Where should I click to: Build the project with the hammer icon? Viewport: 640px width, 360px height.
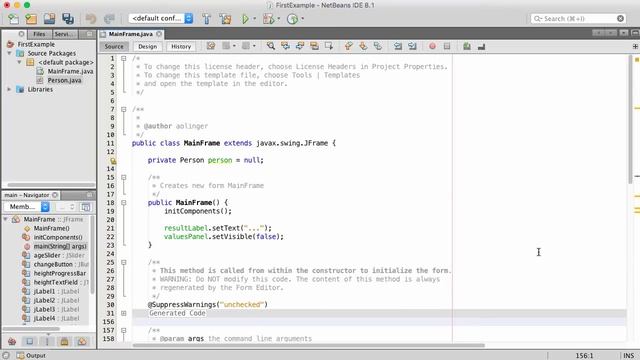(207, 19)
